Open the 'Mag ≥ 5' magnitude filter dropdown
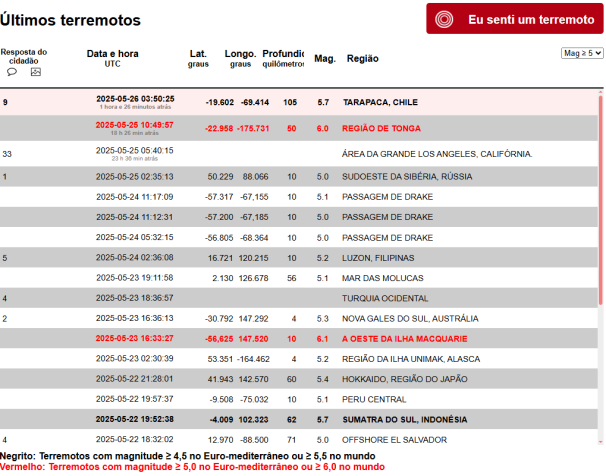Image resolution: width=606 pixels, height=476 pixels. (582, 53)
